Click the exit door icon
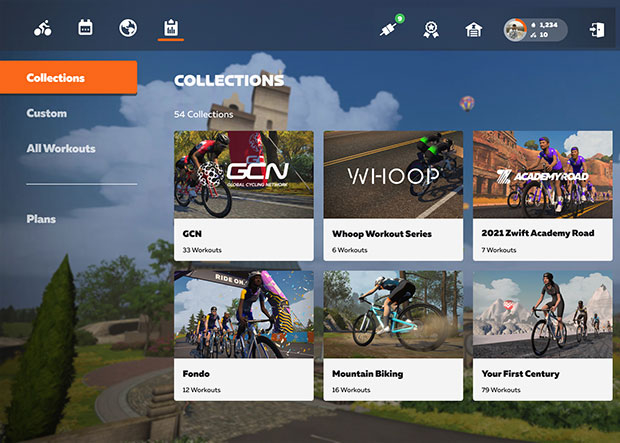The height and width of the screenshot is (443, 620). [x=598, y=29]
